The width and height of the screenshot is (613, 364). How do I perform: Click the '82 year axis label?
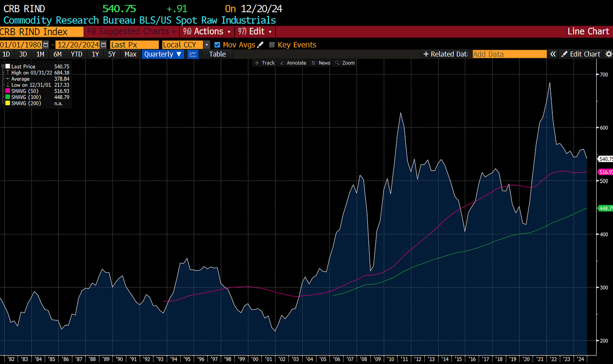tap(11, 359)
